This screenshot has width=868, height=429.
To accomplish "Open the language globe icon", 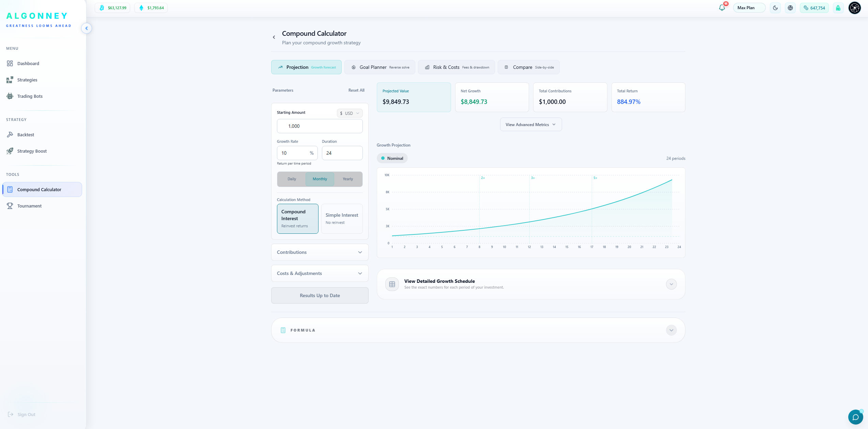I will coord(790,8).
